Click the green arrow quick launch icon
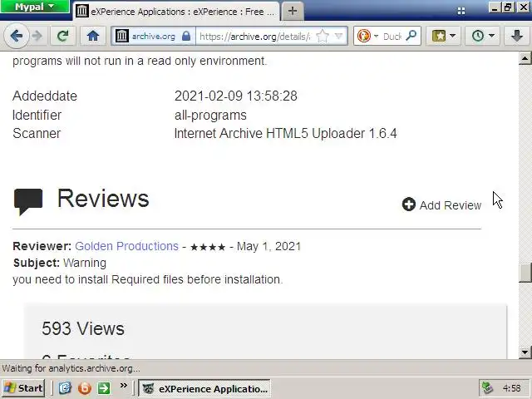Screen dimensions: 532x399 click(x=103, y=388)
